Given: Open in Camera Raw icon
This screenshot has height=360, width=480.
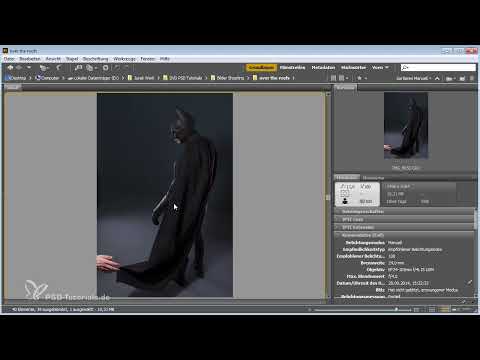Looking at the screenshot, I should click(x=105, y=68).
